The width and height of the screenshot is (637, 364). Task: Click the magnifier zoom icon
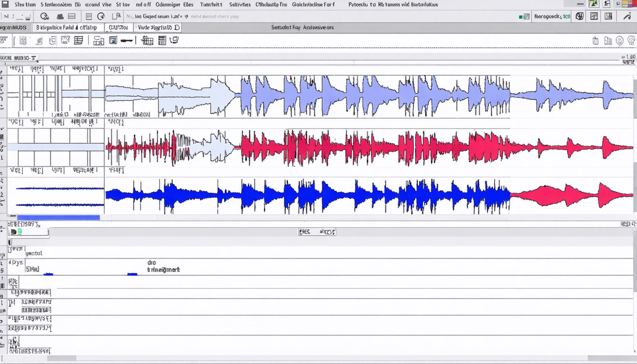(x=45, y=17)
